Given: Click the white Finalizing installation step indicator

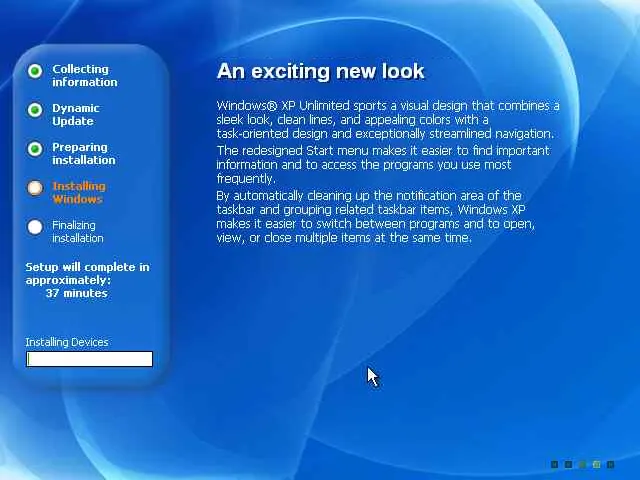Looking at the screenshot, I should pos(35,227).
